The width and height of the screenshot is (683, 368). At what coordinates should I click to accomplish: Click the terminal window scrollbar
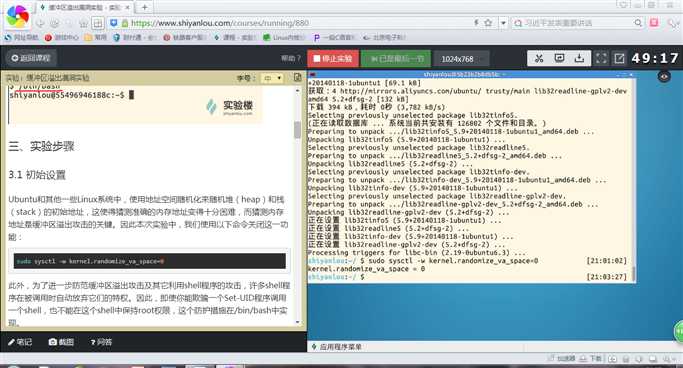pos(633,272)
